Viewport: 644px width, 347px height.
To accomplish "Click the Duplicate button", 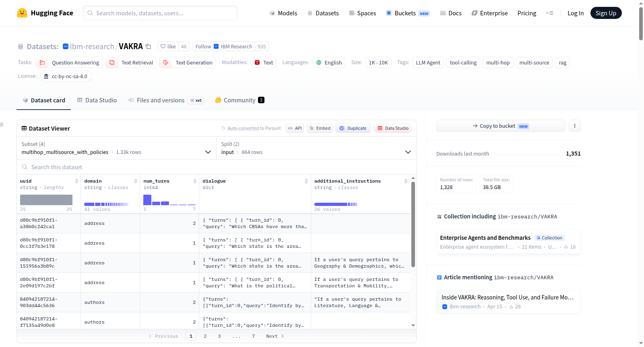I will [x=353, y=128].
